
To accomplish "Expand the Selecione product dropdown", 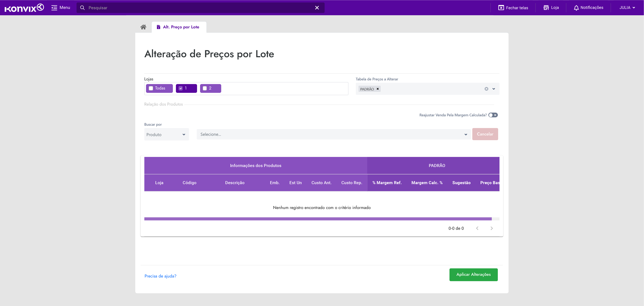I will tap(333, 134).
